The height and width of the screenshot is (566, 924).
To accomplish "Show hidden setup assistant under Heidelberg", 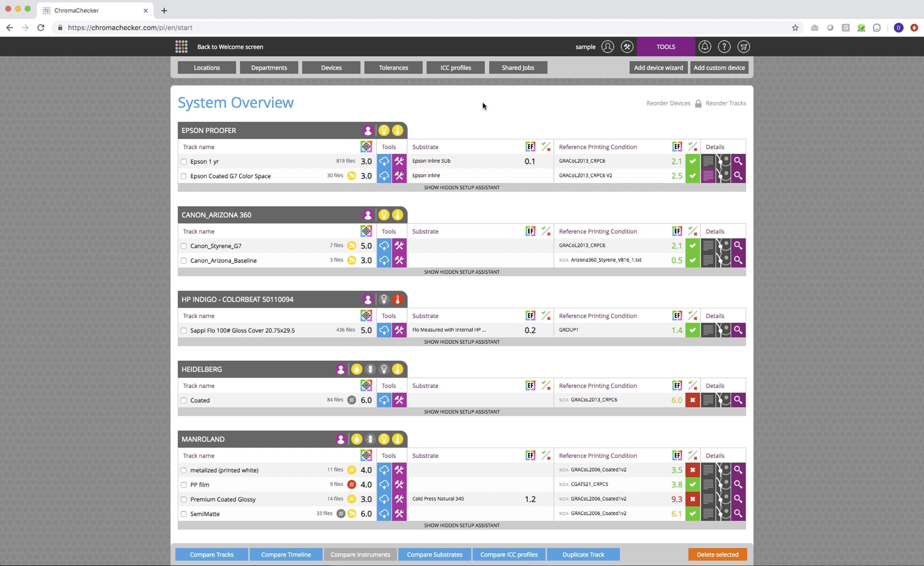I will point(461,412).
